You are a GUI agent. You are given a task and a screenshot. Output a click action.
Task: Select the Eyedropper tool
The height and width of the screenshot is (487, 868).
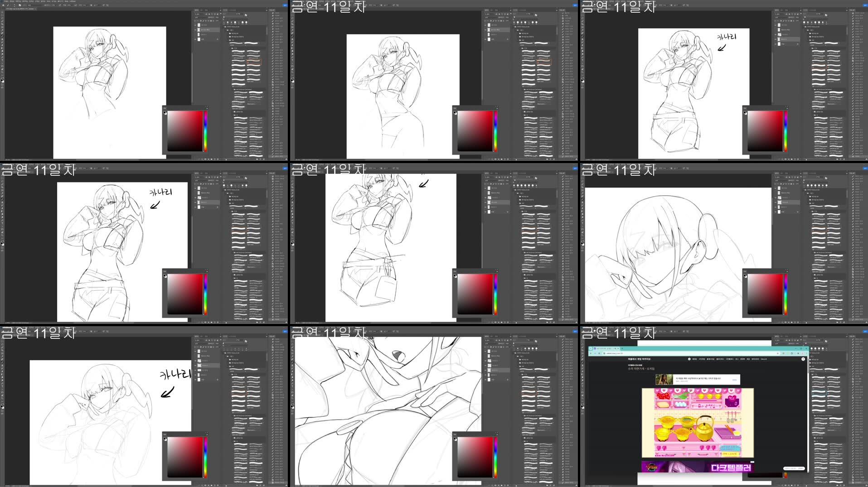click(x=2, y=29)
